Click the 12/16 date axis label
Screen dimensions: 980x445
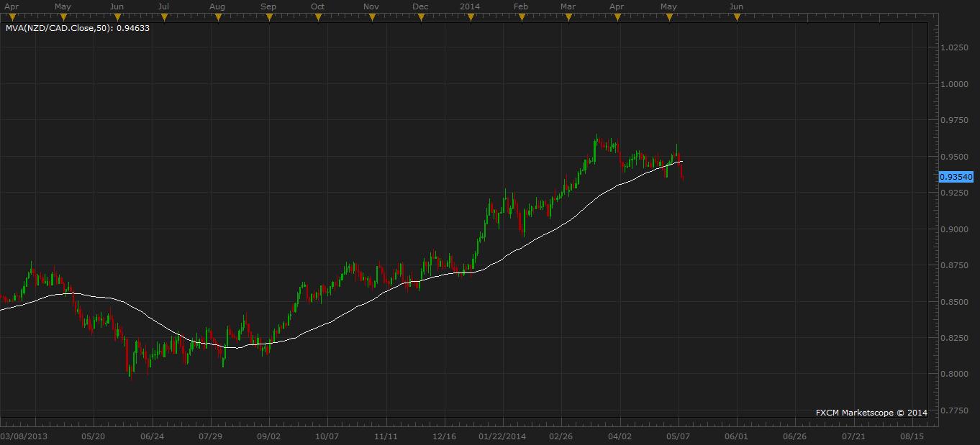click(x=445, y=436)
